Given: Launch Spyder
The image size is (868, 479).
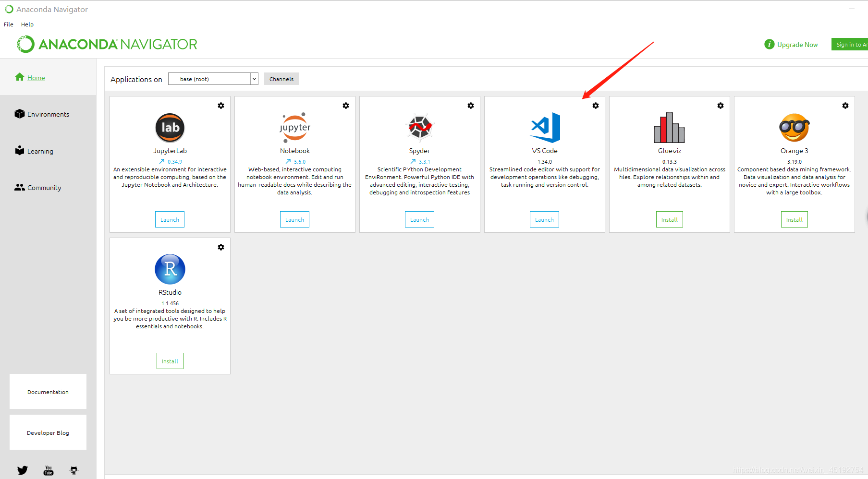Looking at the screenshot, I should pos(419,219).
